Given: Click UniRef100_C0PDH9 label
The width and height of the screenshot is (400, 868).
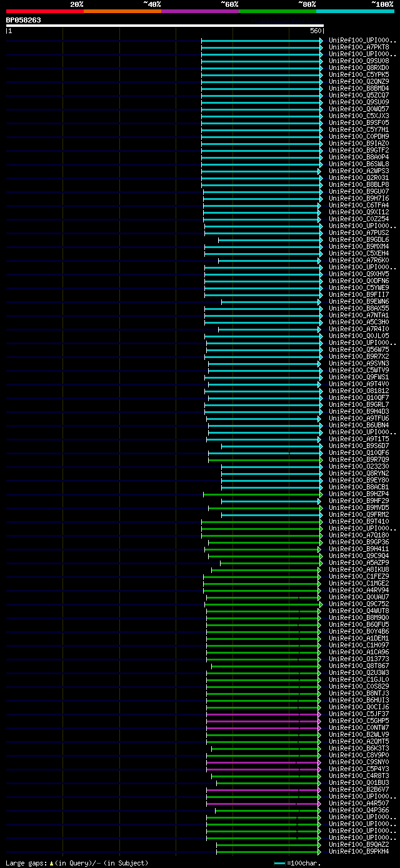Looking at the screenshot, I should (359, 136).
